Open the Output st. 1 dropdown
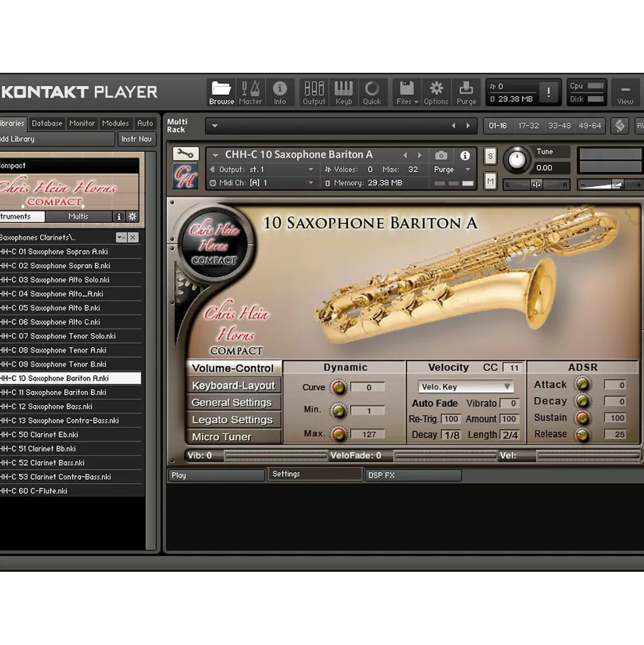 pos(311,170)
